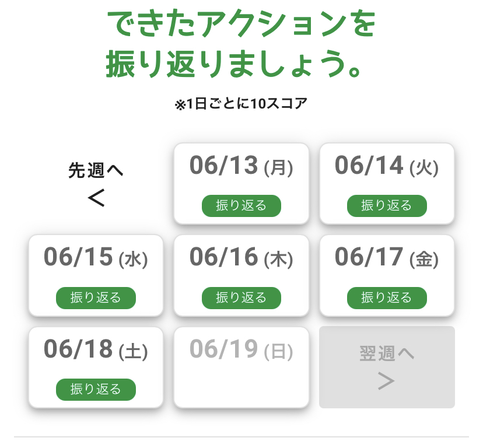This screenshot has width=483, height=448.
Task: Select the 06/18 (土) date card
Action: click(x=96, y=367)
